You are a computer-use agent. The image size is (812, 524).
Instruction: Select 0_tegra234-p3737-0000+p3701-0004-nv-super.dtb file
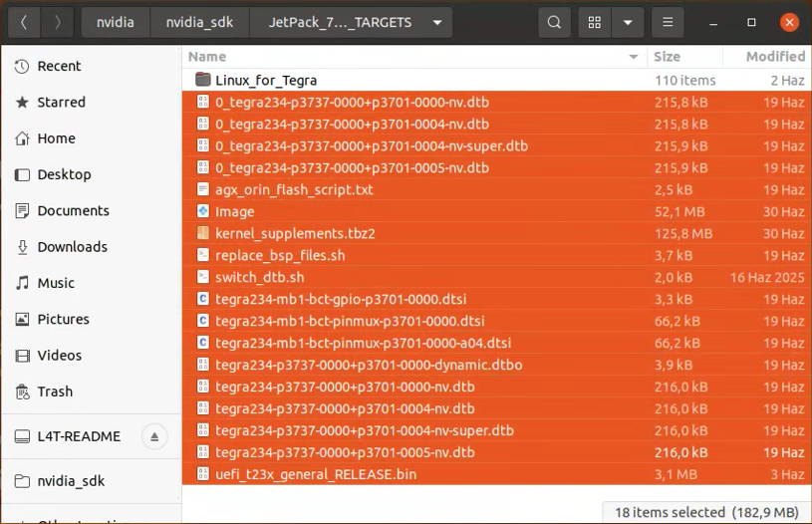pyautogui.click(x=496, y=146)
